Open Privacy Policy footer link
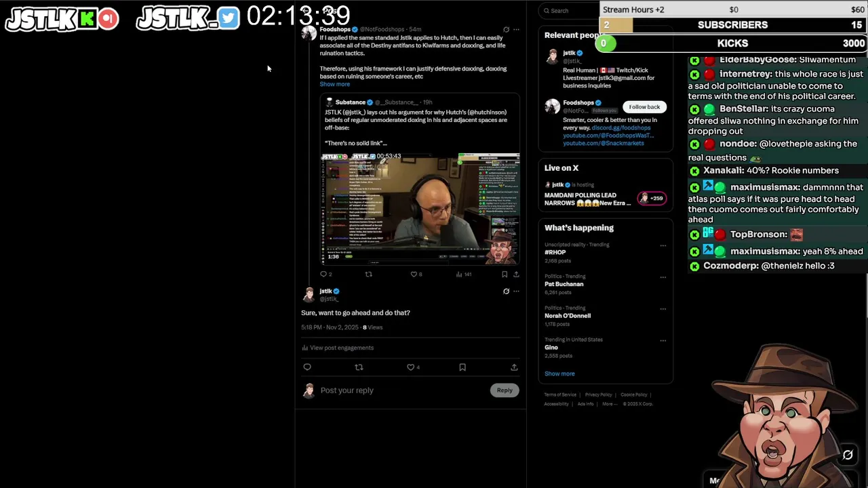 tap(598, 394)
